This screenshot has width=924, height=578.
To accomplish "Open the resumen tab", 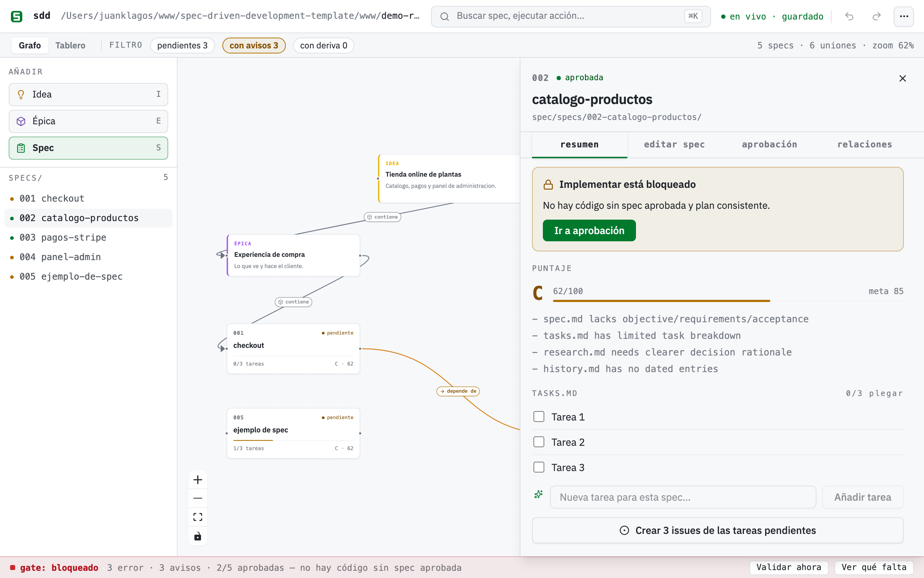I will (x=579, y=144).
